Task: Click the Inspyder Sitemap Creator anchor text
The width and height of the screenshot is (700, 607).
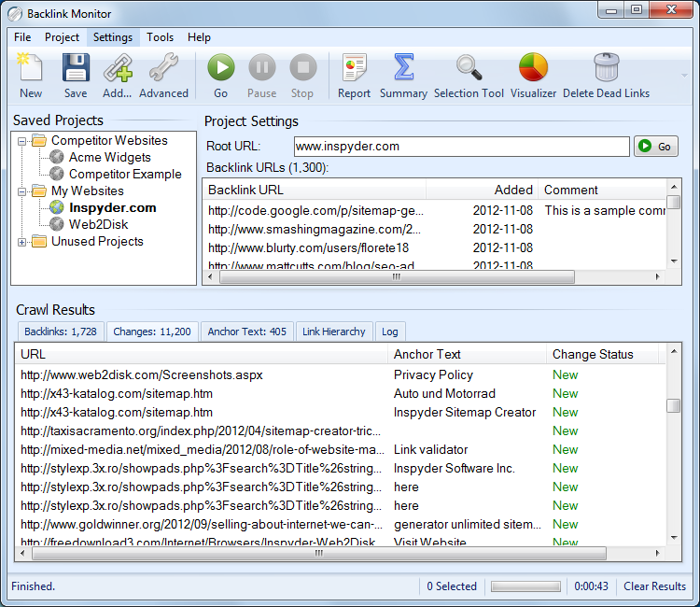Action: [x=465, y=412]
